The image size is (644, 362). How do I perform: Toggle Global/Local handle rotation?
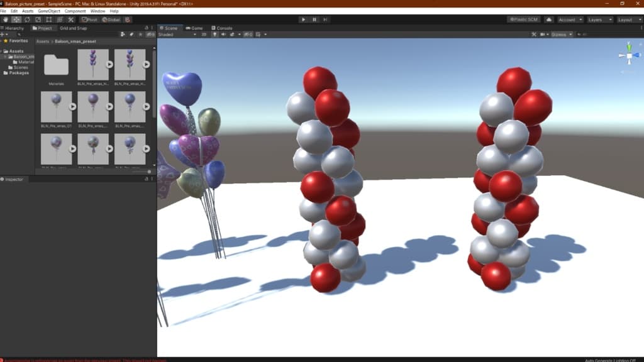coord(111,19)
